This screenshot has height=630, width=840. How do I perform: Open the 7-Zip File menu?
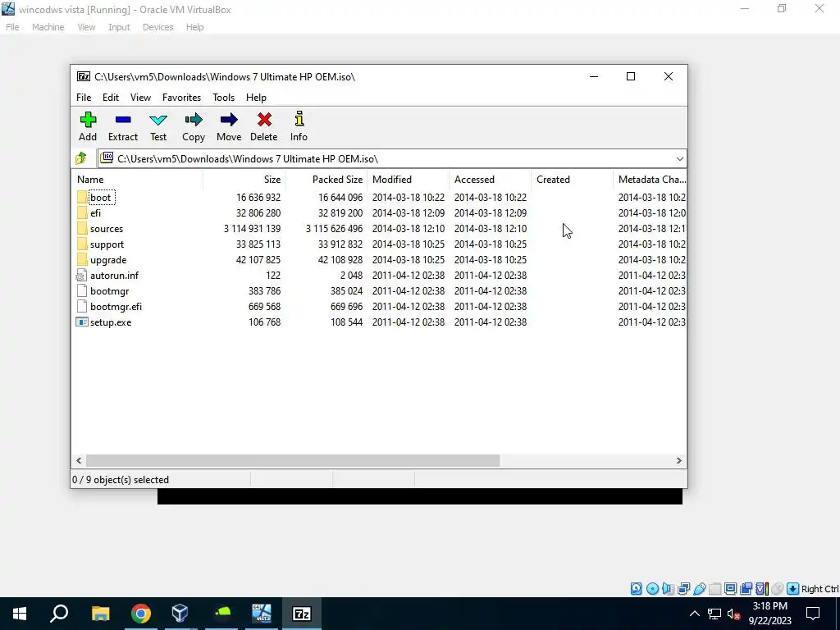point(84,98)
